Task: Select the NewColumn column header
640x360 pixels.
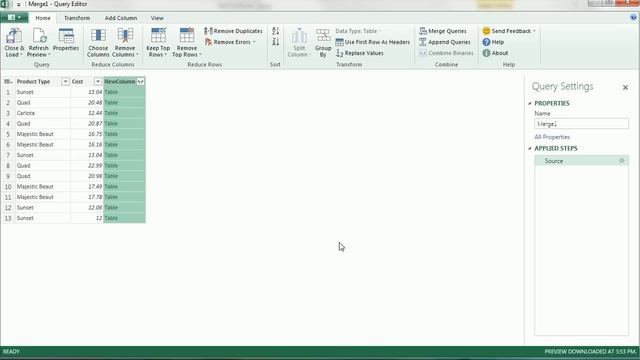Action: click(120, 82)
